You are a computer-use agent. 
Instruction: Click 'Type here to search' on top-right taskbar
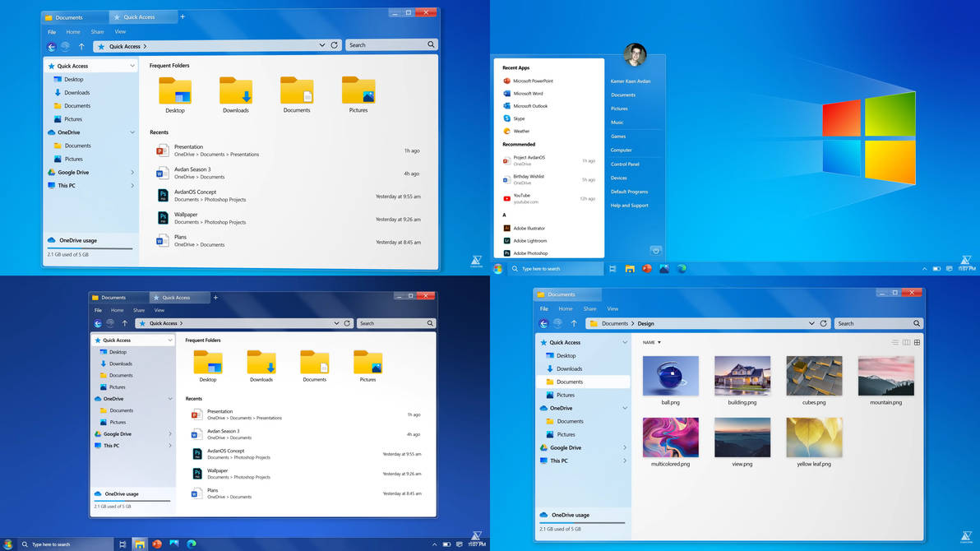pyautogui.click(x=555, y=269)
